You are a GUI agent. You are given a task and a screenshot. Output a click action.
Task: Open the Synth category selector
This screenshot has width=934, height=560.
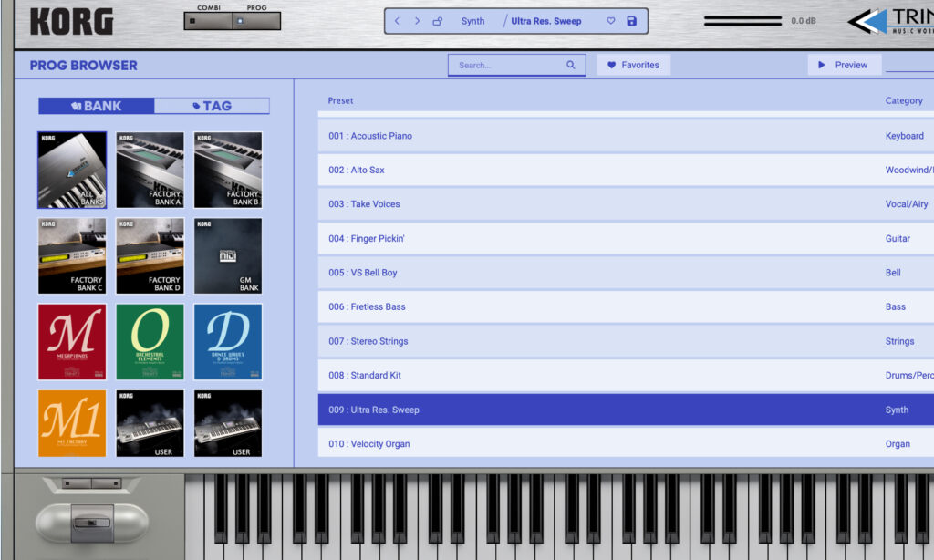click(x=472, y=20)
